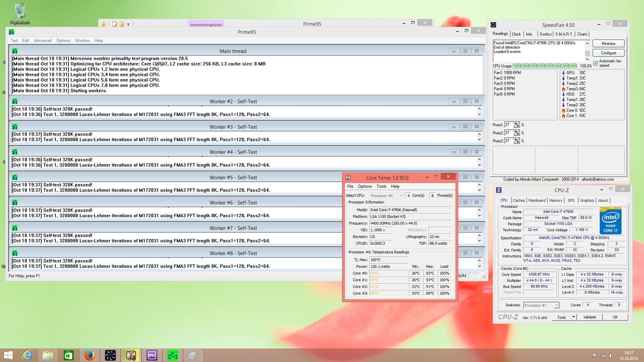
Task: Open Internet Explorer from the taskbar
Action: (27, 355)
